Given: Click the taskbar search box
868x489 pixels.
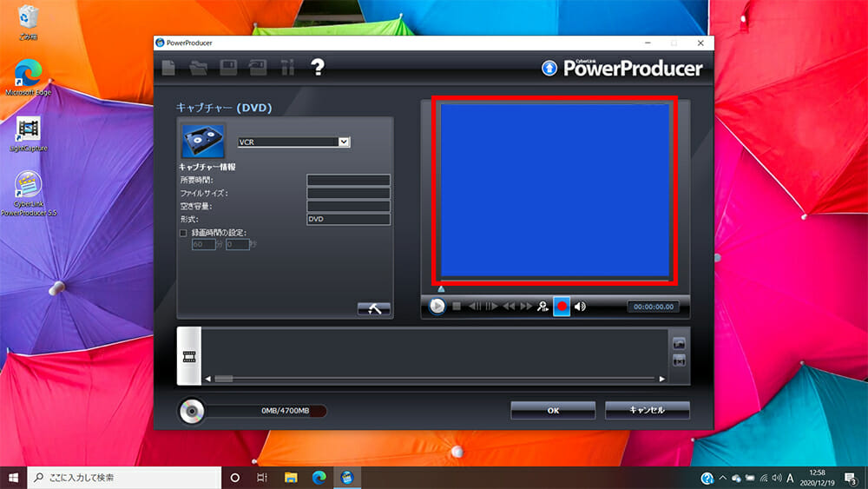Looking at the screenshot, I should coord(124,478).
